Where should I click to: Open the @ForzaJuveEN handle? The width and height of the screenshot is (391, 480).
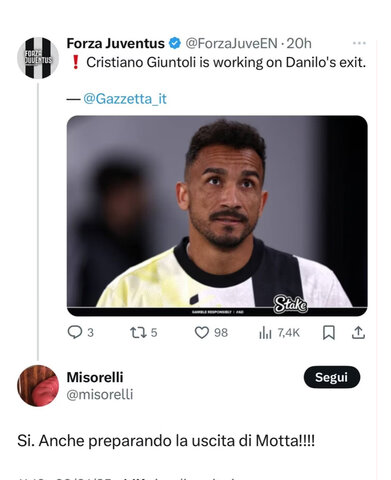coord(231,43)
